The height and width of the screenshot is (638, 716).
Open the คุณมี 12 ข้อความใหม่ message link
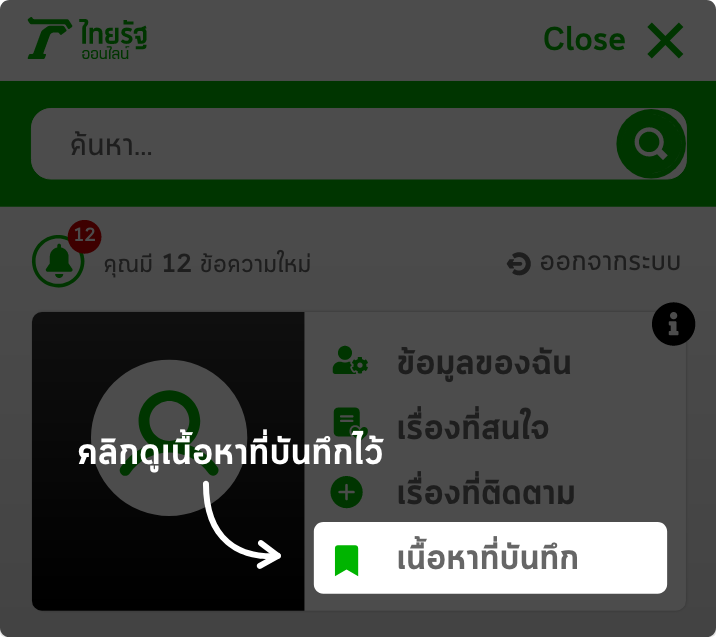click(207, 264)
